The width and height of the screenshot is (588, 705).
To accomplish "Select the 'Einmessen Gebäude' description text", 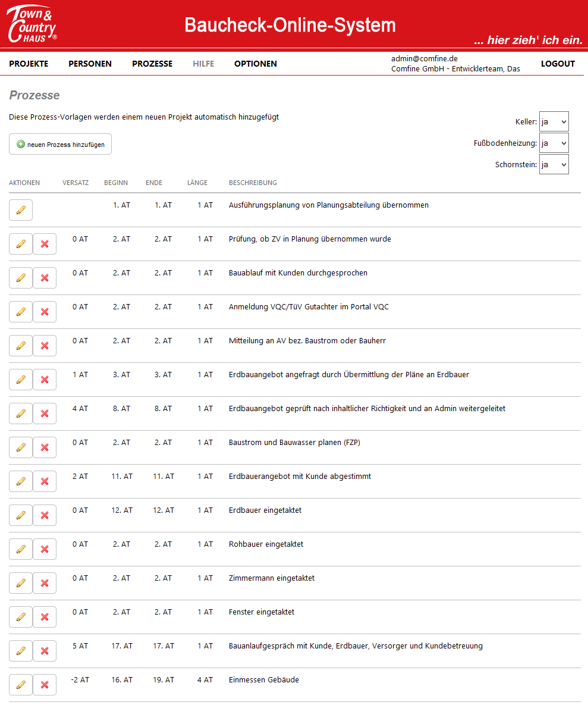I will click(264, 680).
